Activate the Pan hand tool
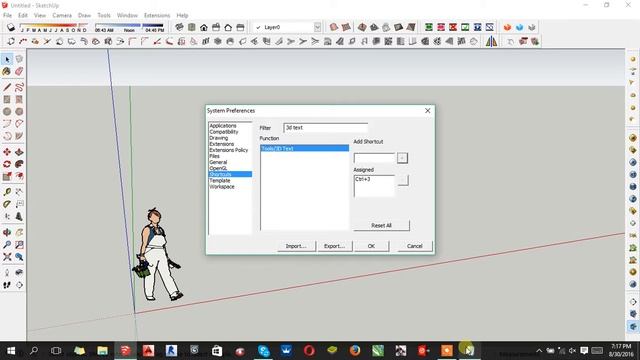 (19, 233)
